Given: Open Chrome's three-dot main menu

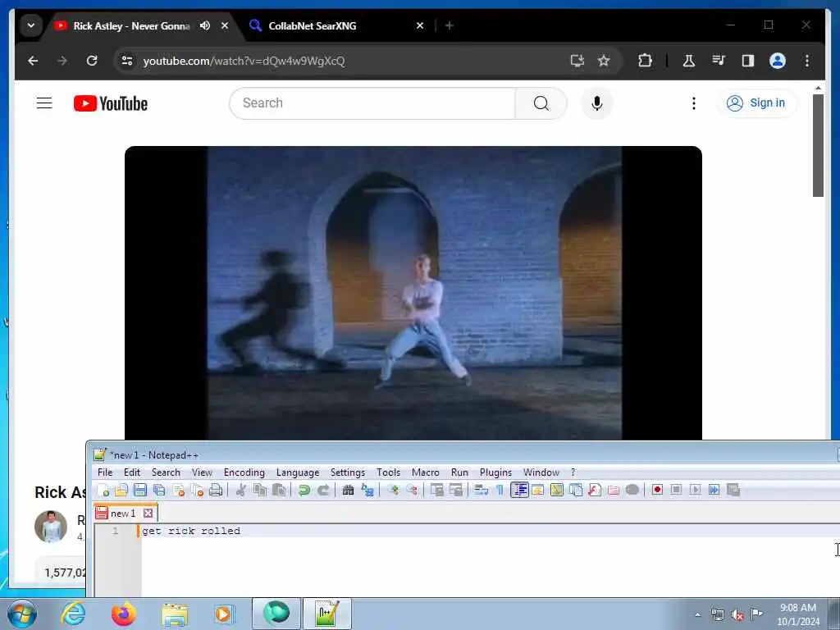Looking at the screenshot, I should coord(807,61).
